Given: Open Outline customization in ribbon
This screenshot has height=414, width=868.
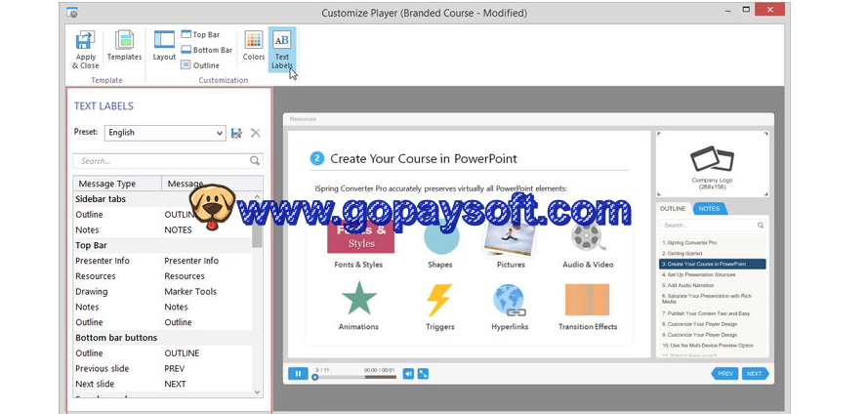Looking at the screenshot, I should 200,64.
